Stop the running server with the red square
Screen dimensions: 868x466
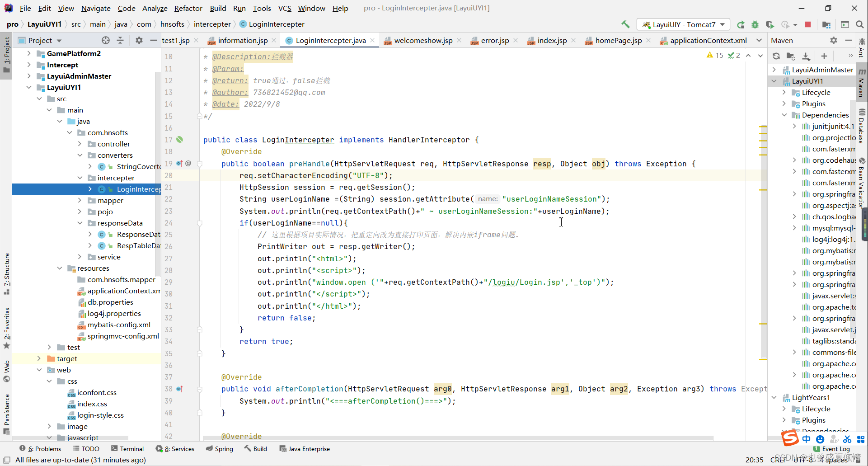point(808,24)
